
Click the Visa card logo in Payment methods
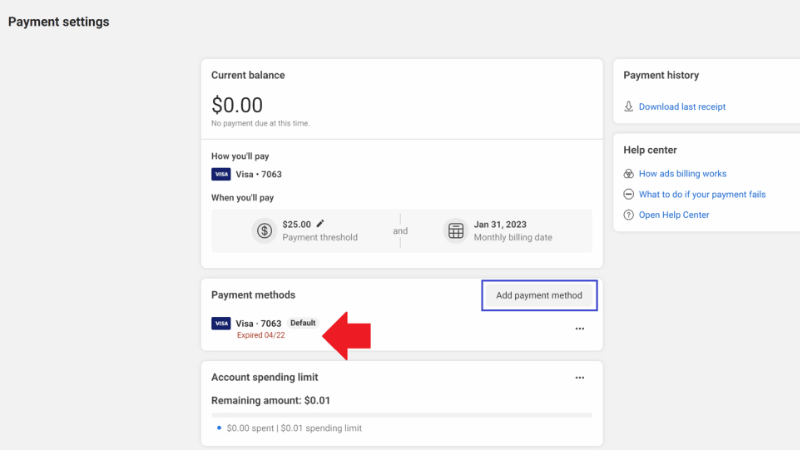[x=221, y=323]
